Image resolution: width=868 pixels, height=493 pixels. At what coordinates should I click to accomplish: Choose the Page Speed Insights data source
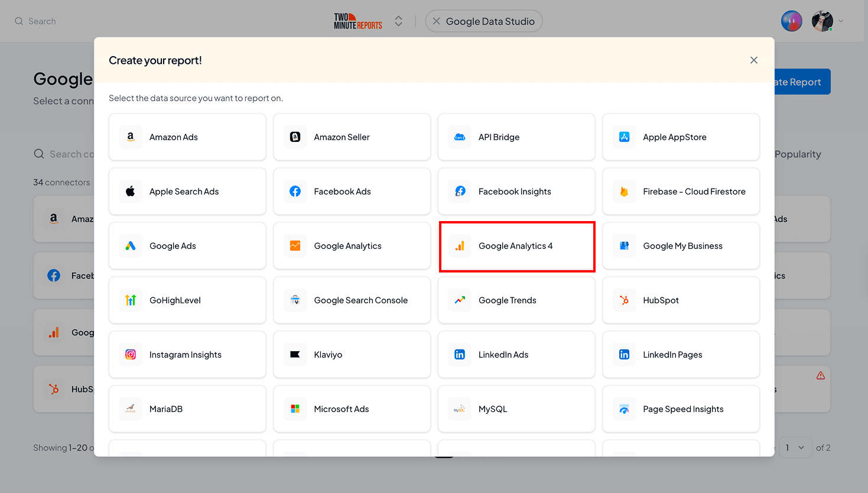click(x=681, y=409)
